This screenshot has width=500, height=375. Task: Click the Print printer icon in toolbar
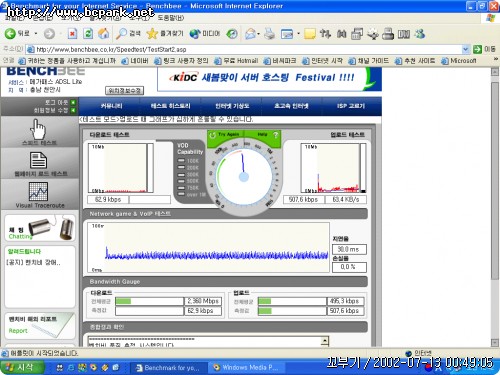269,33
